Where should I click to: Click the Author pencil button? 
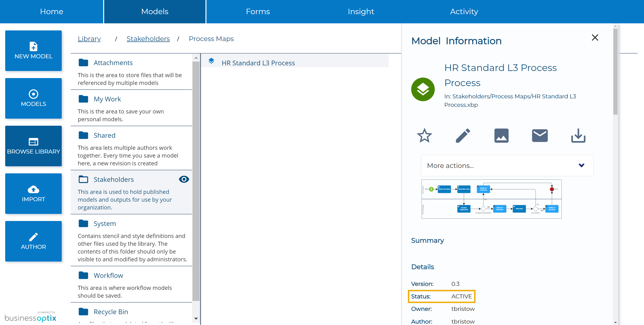pyautogui.click(x=33, y=241)
